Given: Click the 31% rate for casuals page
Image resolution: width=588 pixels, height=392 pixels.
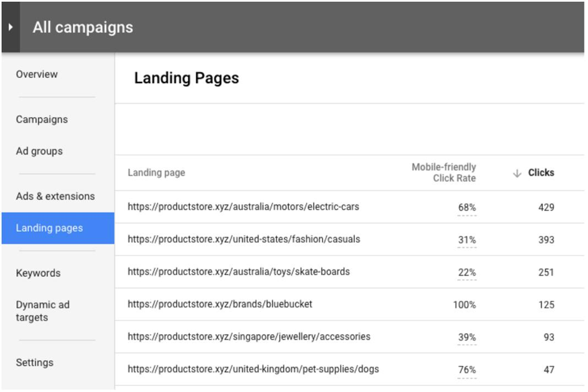Looking at the screenshot, I should 469,239.
